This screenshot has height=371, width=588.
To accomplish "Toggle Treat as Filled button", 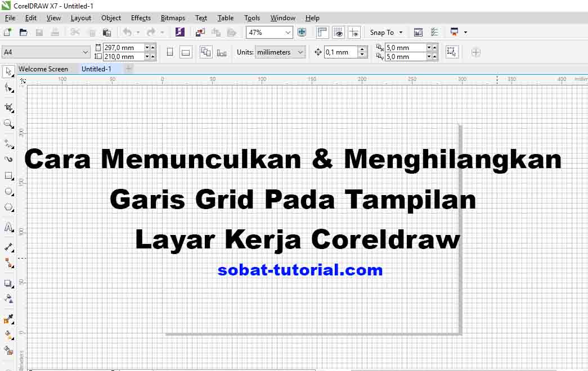I will point(452,52).
